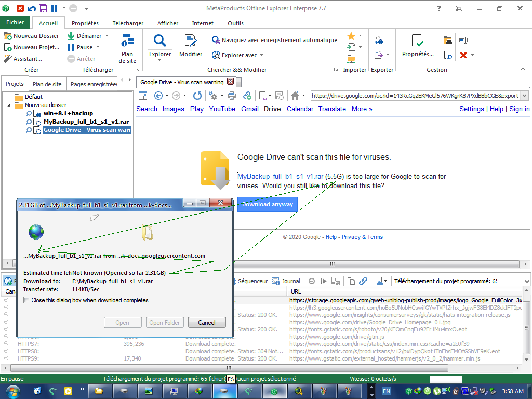Screen dimensions: 532x399
Task: Open the Journal log icon
Action: tap(276, 281)
